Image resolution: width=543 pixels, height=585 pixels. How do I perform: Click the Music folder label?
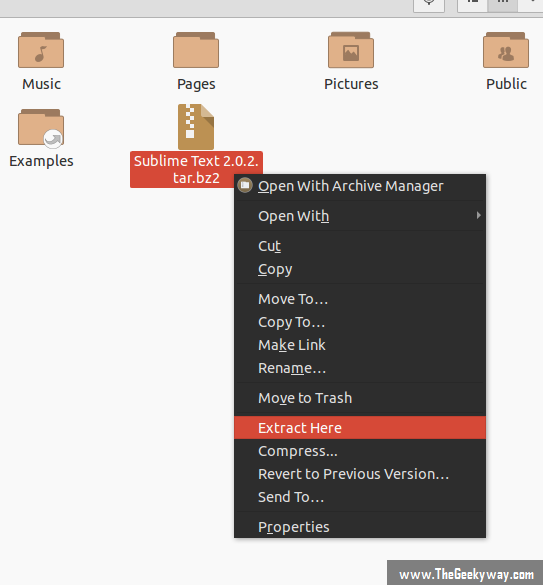[x=41, y=84]
